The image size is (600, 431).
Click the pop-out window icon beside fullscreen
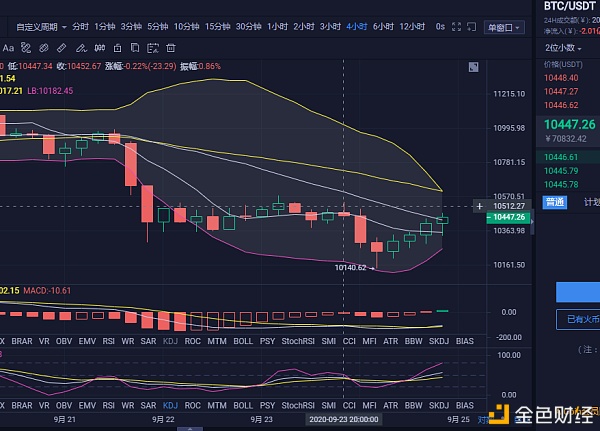point(472,27)
